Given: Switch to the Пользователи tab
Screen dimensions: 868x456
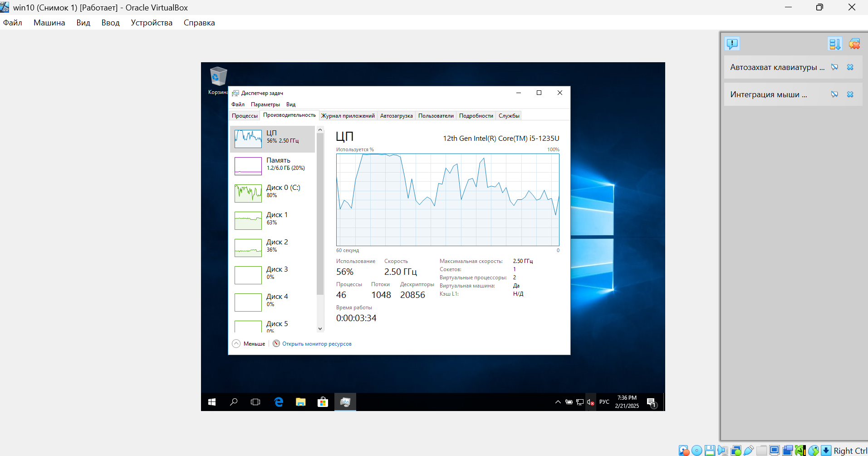Looking at the screenshot, I should coord(436,116).
